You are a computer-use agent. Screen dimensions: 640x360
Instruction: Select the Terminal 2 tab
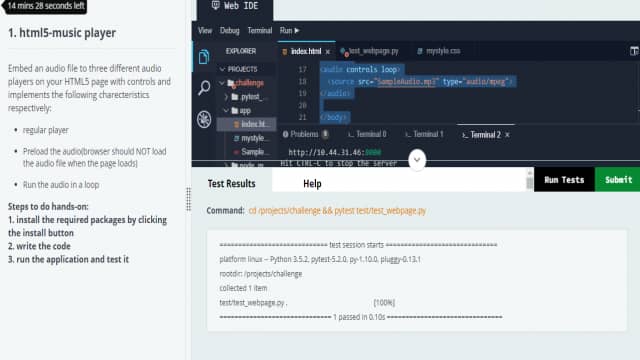pos(485,135)
